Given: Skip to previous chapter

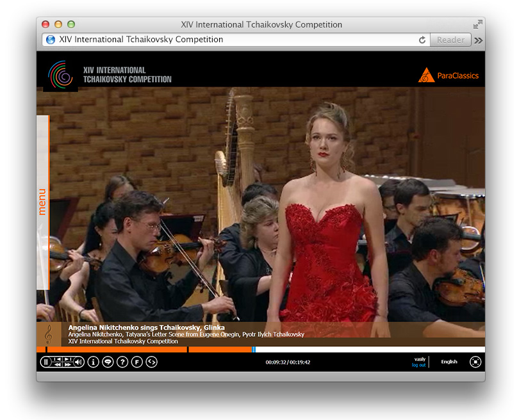Looking at the screenshot, I should point(57,359).
